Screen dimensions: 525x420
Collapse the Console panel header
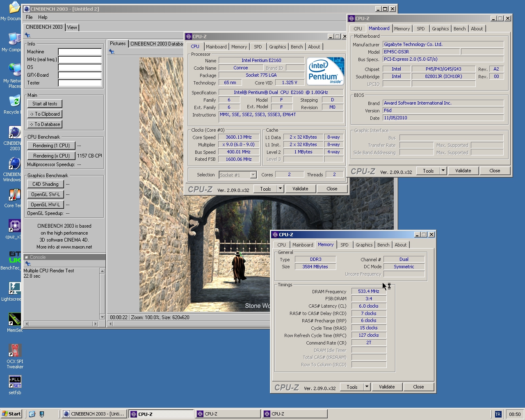click(26, 257)
